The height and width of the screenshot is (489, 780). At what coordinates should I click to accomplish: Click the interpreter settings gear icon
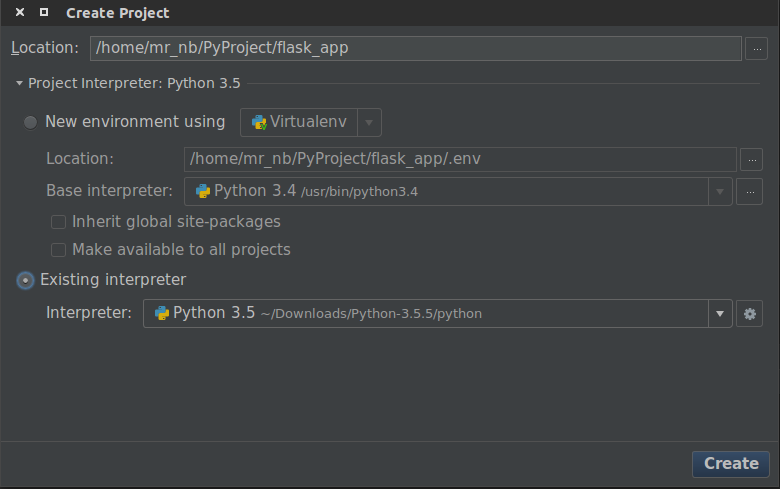pyautogui.click(x=749, y=314)
